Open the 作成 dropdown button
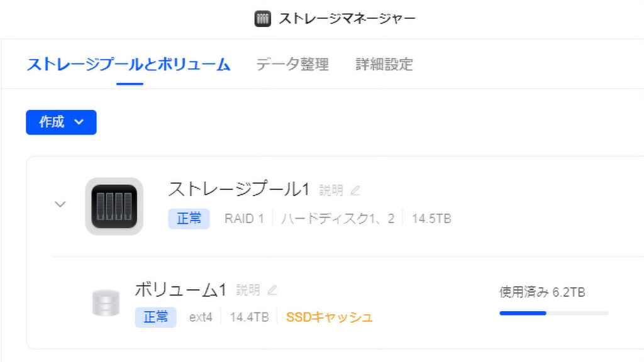Screen dimensions: 644x362 coord(61,123)
